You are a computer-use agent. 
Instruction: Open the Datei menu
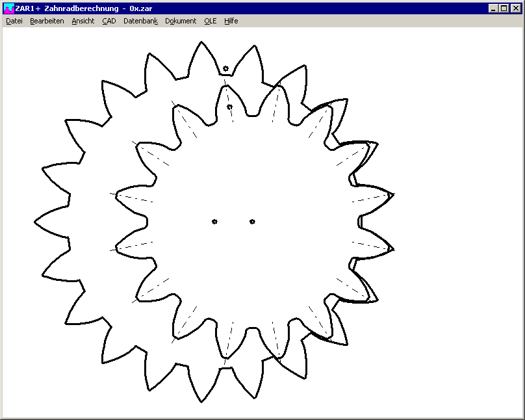(14, 21)
